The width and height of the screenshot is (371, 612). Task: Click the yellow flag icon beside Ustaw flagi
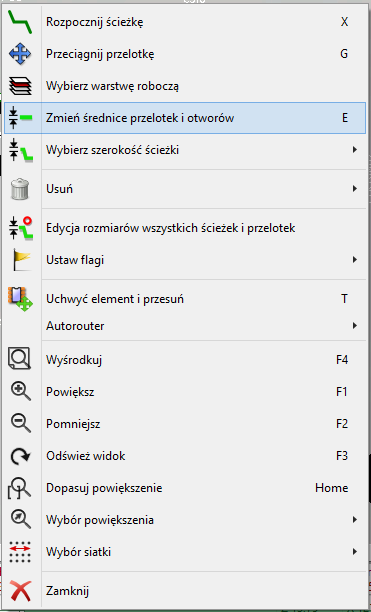tap(20, 260)
